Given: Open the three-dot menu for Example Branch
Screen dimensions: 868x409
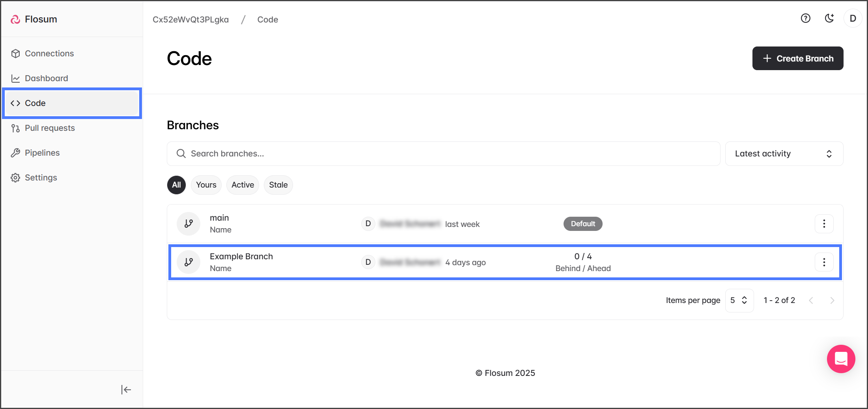Looking at the screenshot, I should pyautogui.click(x=824, y=262).
